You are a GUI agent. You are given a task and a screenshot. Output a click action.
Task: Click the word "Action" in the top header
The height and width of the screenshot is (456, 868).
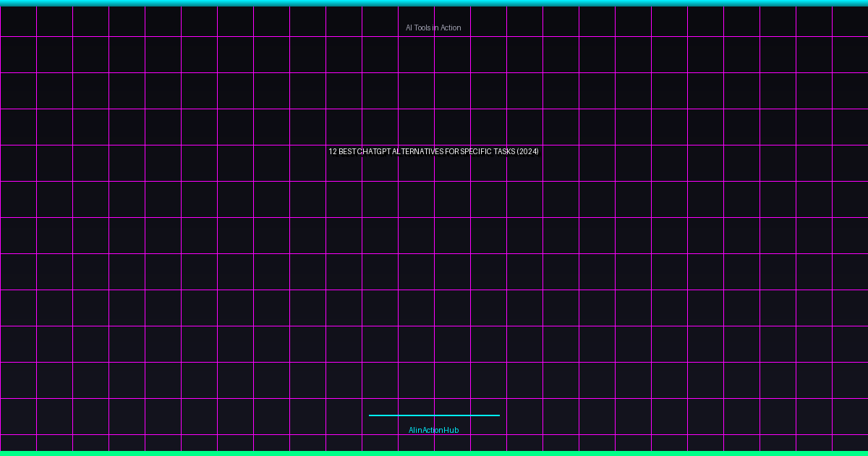[x=450, y=28]
